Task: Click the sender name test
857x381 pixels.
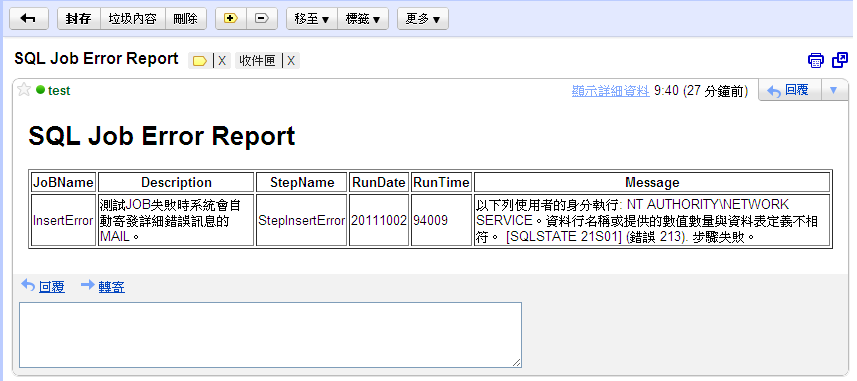Action: tap(59, 91)
